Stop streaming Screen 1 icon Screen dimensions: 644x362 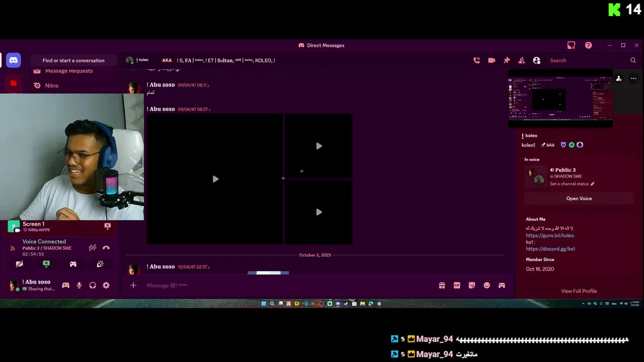pos(107,226)
